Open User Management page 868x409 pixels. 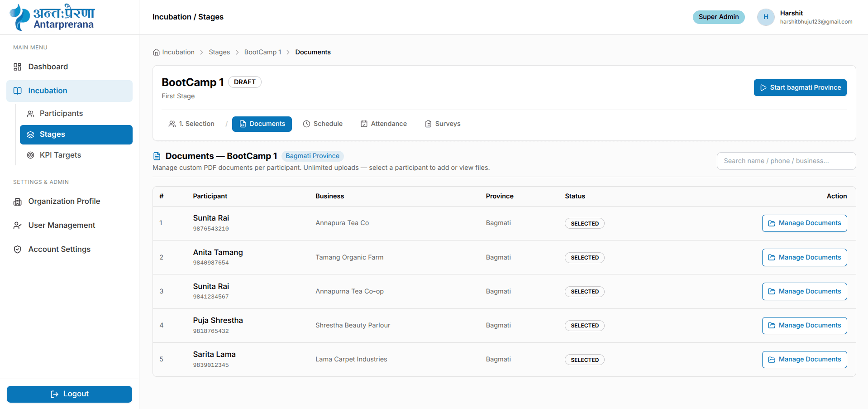click(x=69, y=226)
